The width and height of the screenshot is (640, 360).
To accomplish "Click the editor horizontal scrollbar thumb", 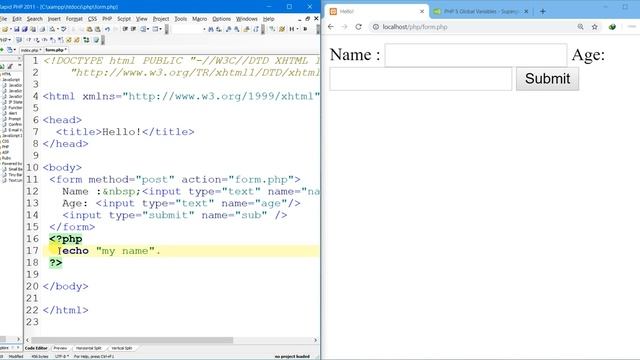I will coord(132,340).
